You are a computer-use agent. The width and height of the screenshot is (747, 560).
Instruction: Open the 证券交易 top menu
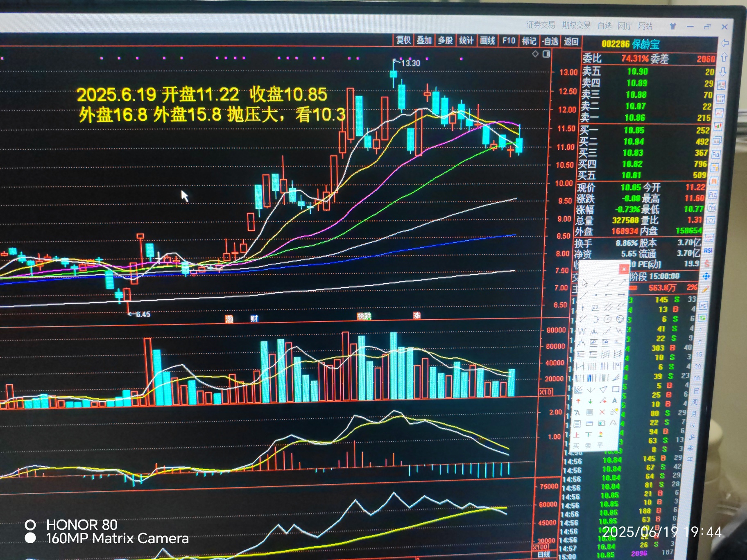tap(541, 25)
